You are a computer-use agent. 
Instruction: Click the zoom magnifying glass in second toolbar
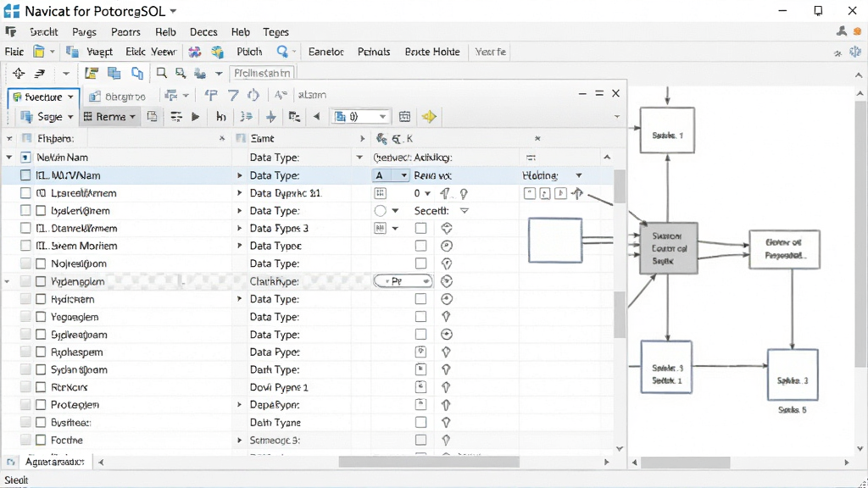tap(161, 73)
